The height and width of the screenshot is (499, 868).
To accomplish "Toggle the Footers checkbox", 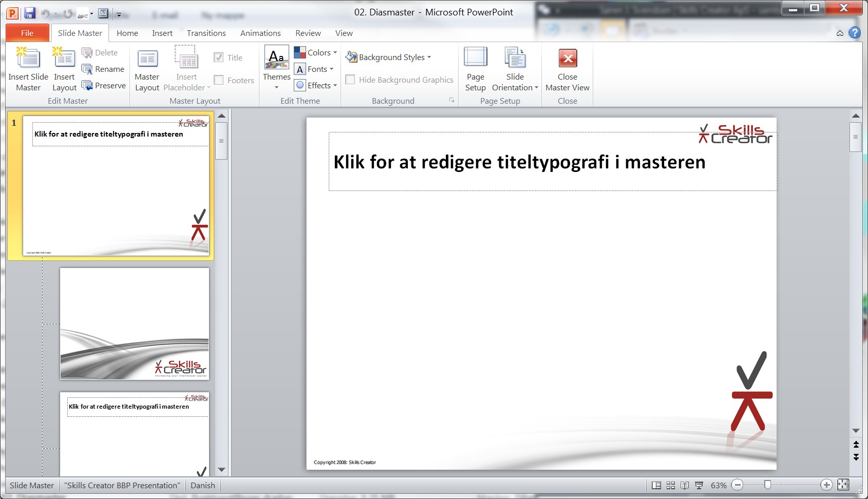I will coord(219,80).
